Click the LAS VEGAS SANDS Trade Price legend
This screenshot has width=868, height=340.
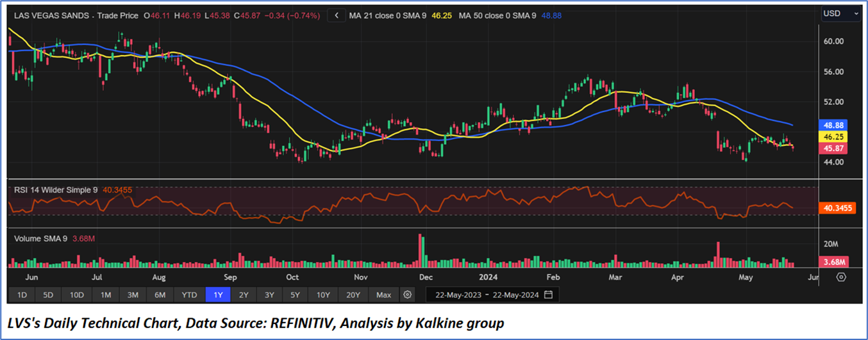(x=76, y=15)
